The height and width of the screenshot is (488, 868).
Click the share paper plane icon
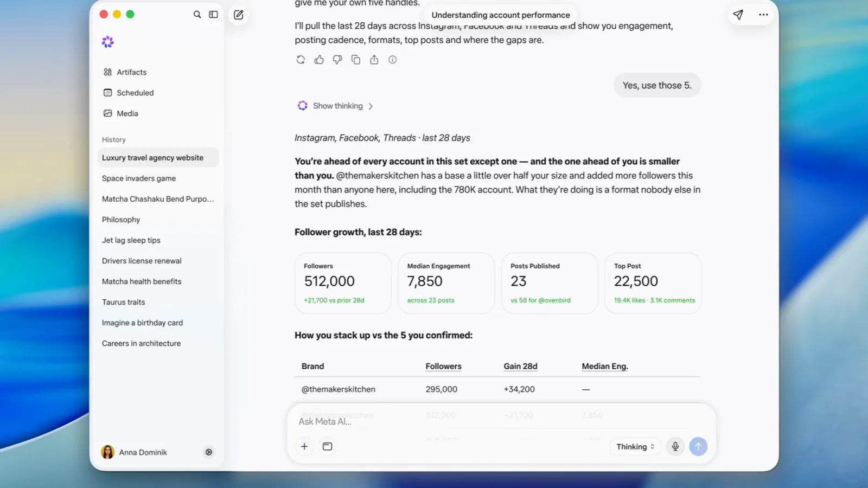(738, 15)
